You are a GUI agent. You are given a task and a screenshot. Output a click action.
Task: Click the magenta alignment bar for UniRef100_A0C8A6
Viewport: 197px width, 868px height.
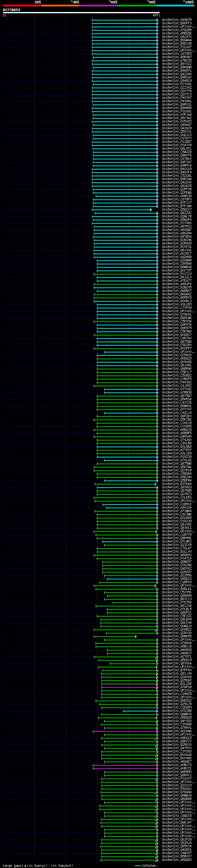pyautogui.click(x=126, y=731)
